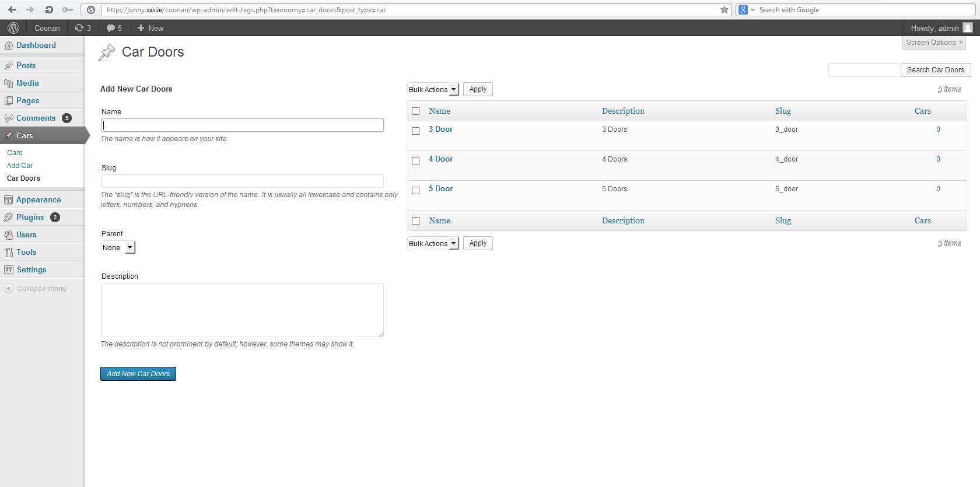Image resolution: width=980 pixels, height=487 pixels.
Task: Open the Cars submenu link
Action: pos(15,153)
